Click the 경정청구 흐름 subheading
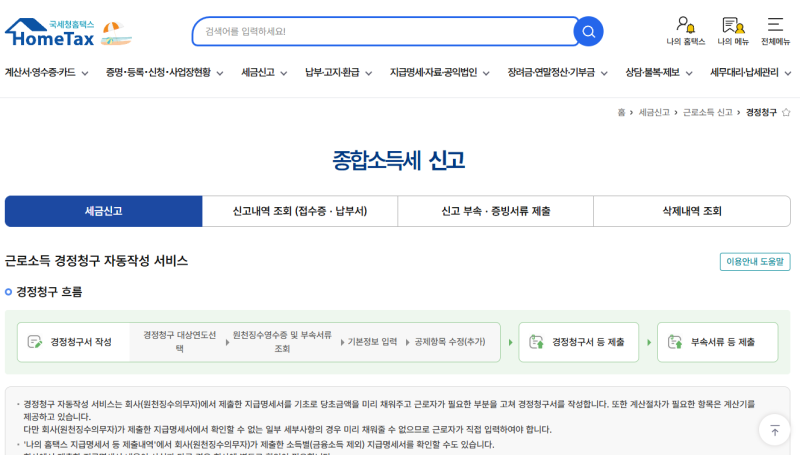The width and height of the screenshot is (800, 455). point(49,292)
